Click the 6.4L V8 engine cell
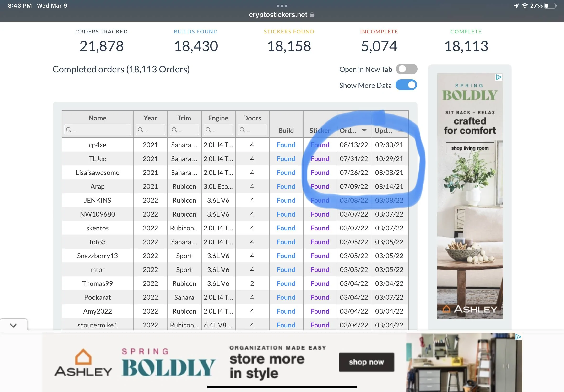 click(218, 325)
